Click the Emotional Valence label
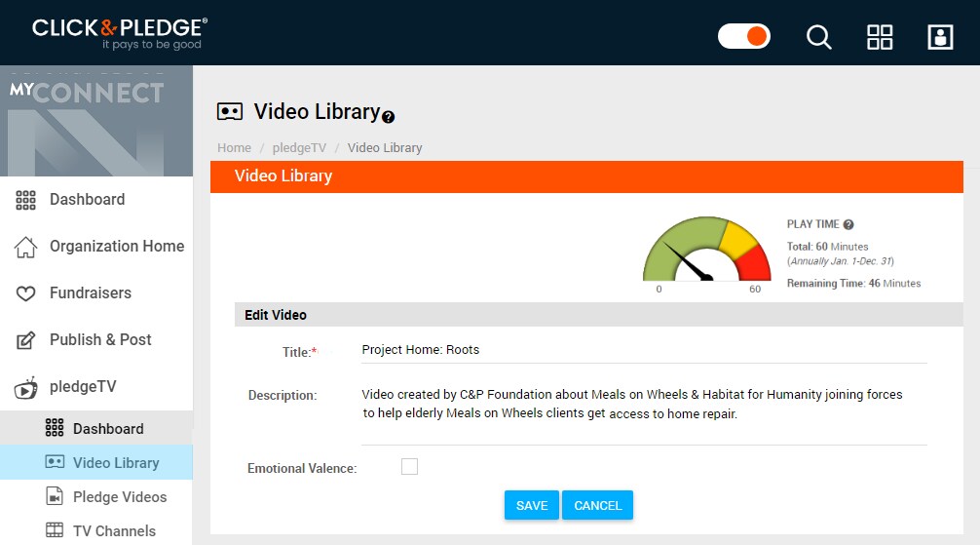 click(x=302, y=469)
